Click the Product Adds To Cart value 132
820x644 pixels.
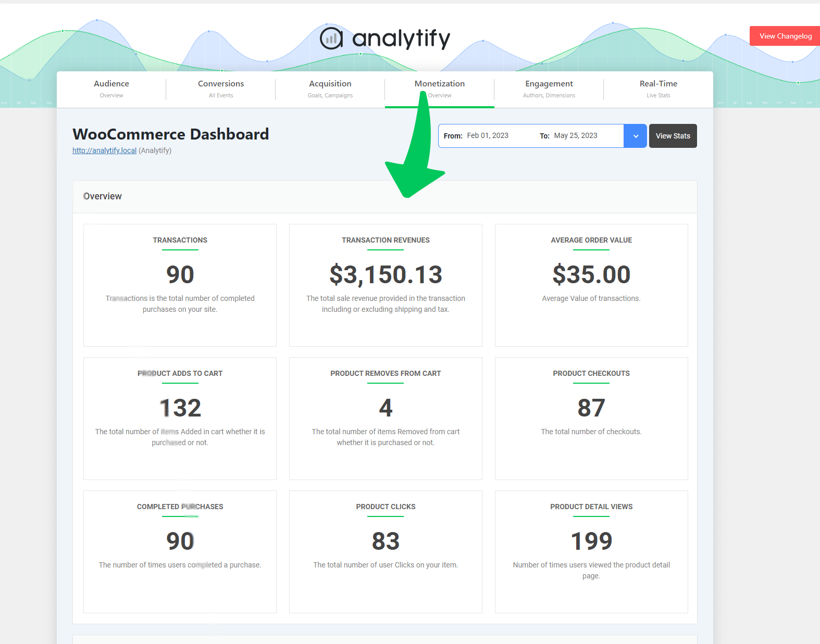pos(180,408)
